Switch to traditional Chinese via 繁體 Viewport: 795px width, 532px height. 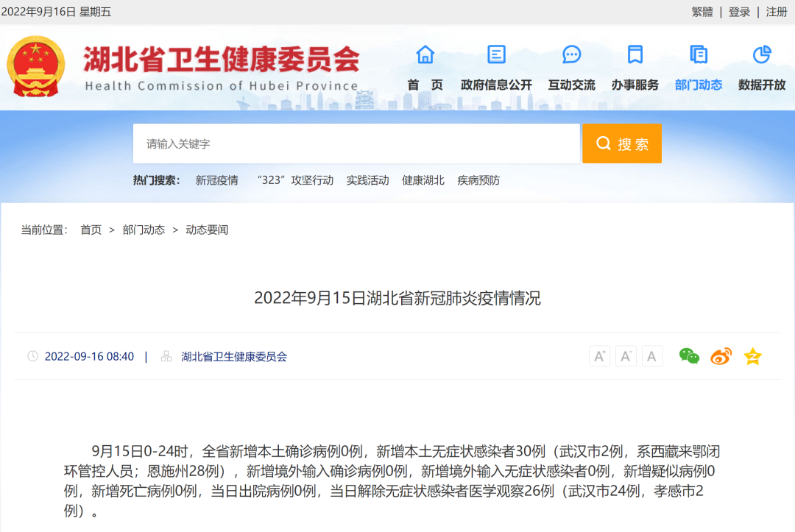click(702, 12)
